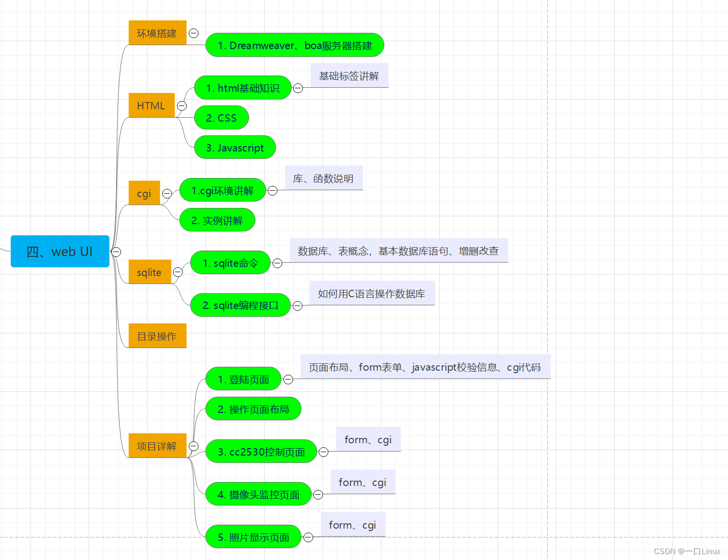Select the 1.cgi环境讲解 node
Viewport: 728px width, 560px height.
(223, 190)
